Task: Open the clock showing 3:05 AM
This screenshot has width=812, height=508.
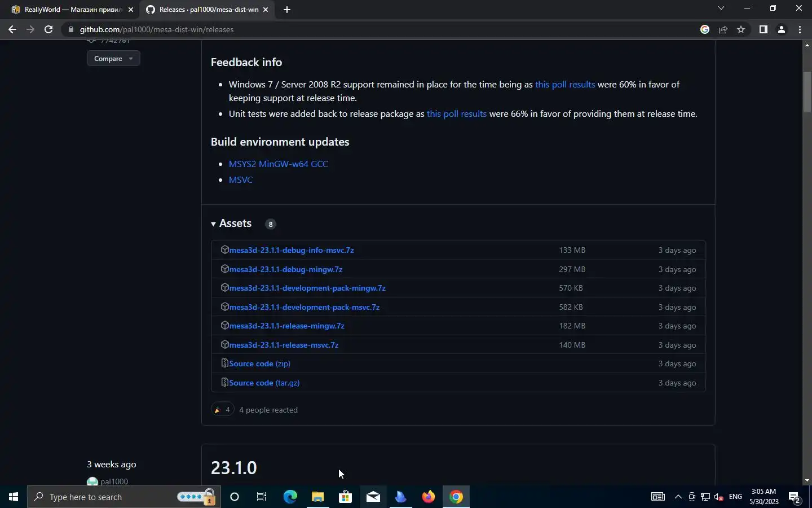Action: click(x=764, y=497)
